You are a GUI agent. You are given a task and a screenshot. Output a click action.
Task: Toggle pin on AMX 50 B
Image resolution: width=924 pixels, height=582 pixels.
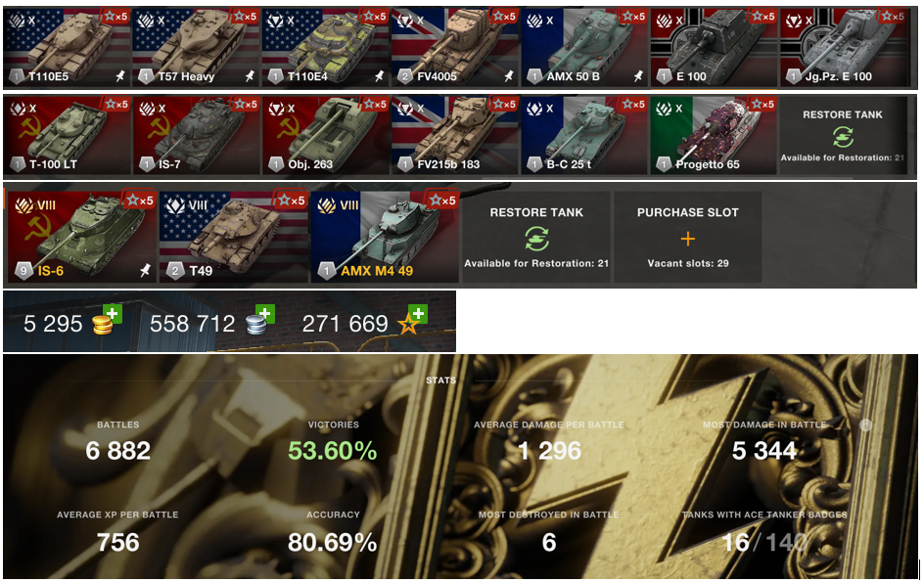(638, 75)
